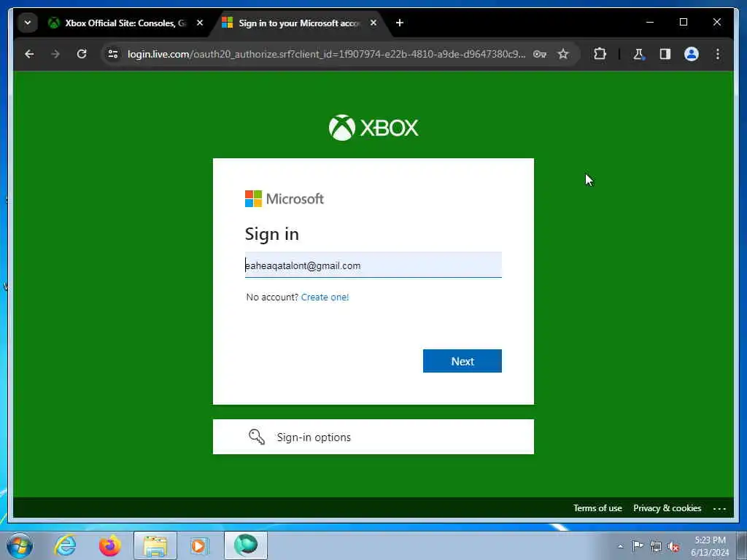
Task: Open Sign-in options
Action: click(x=373, y=437)
